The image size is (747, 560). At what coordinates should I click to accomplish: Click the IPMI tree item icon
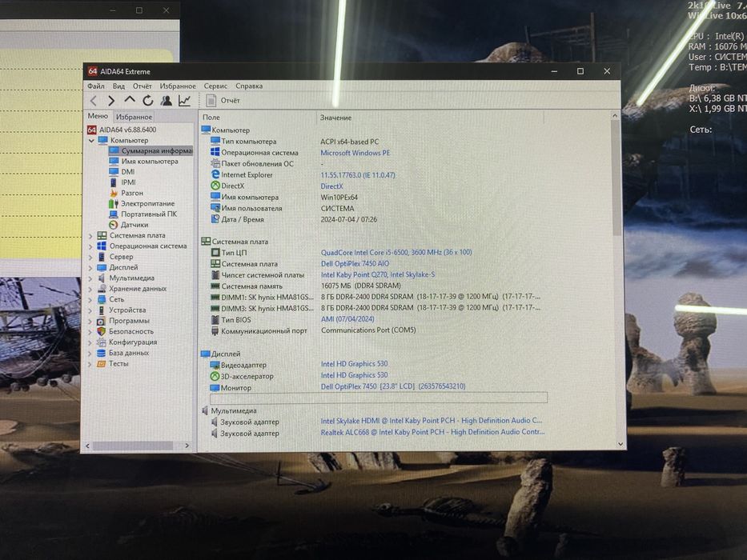pos(114,182)
